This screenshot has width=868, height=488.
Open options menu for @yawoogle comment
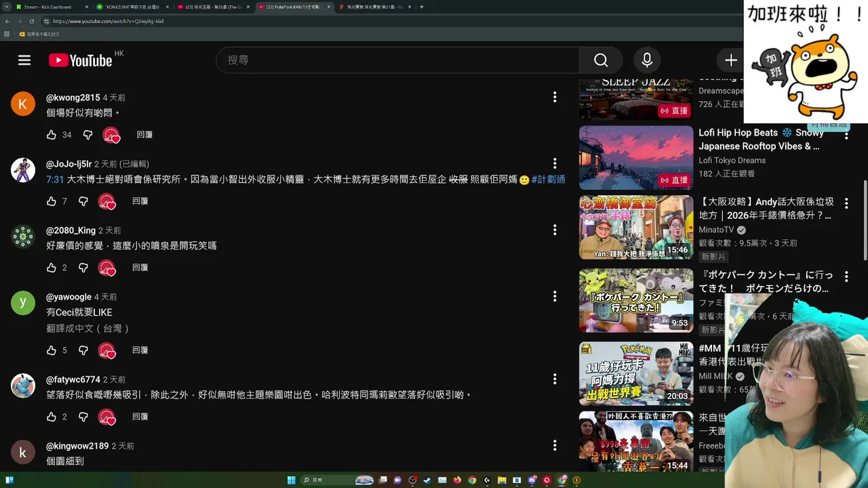pos(555,297)
